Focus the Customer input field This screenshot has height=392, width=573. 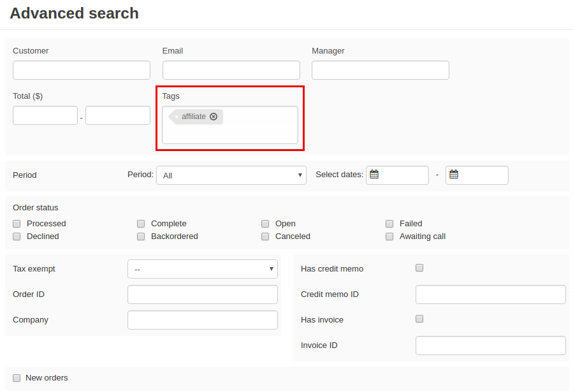(82, 70)
